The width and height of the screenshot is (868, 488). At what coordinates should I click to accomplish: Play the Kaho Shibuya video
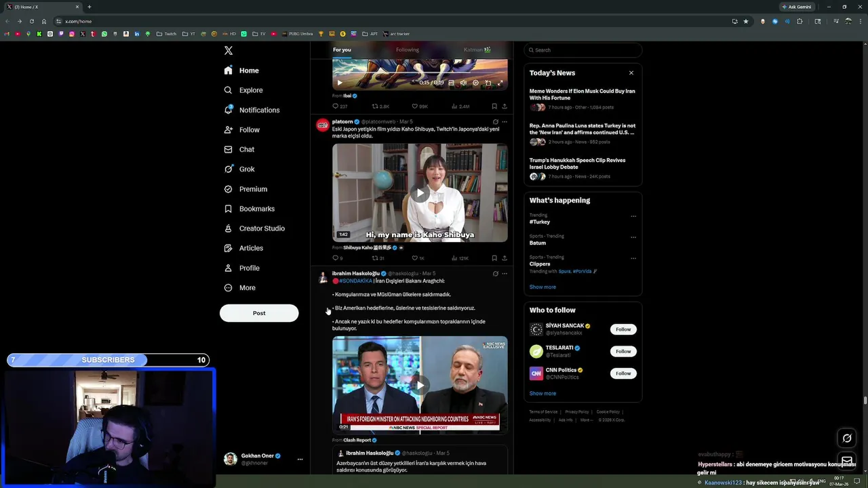coord(420,193)
